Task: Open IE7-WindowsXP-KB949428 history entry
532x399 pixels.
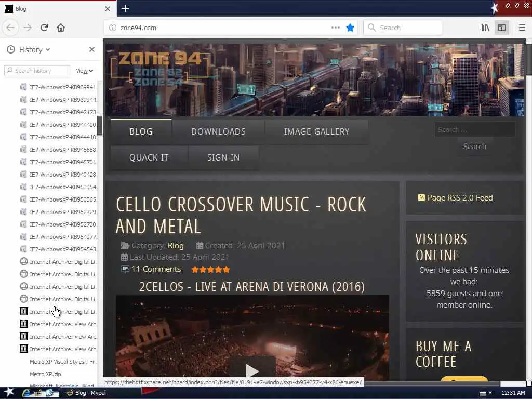Action: [x=58, y=175]
